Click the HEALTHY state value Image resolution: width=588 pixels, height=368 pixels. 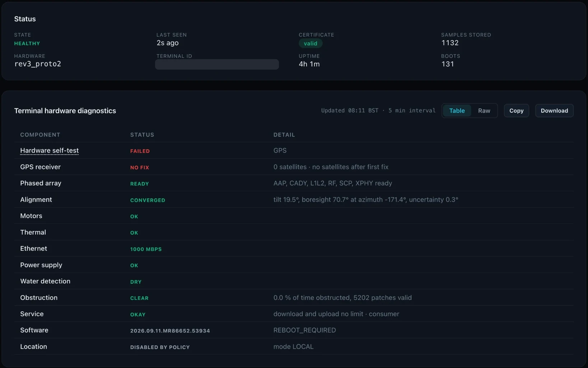click(27, 43)
